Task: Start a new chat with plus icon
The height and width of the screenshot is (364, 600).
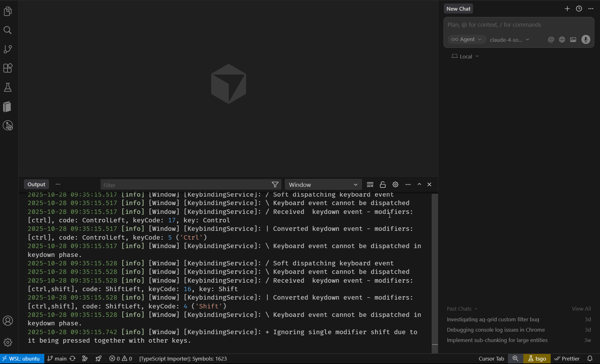Action: 567,9
